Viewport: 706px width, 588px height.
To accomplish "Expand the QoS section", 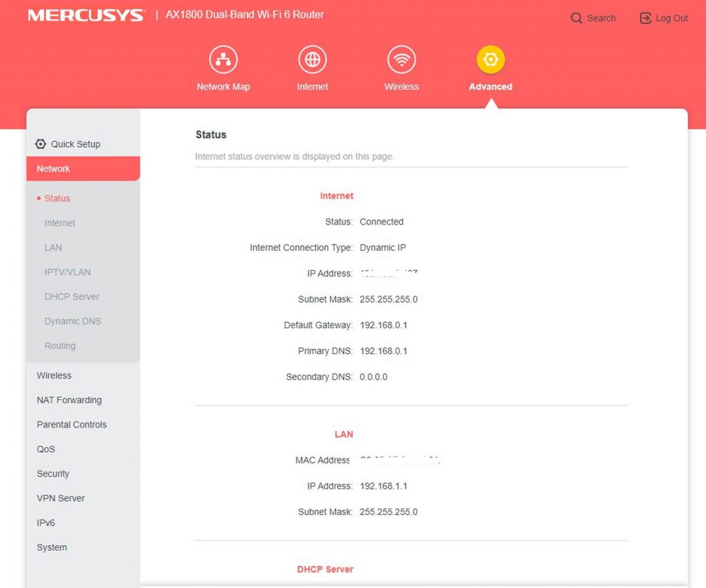I will (x=46, y=449).
